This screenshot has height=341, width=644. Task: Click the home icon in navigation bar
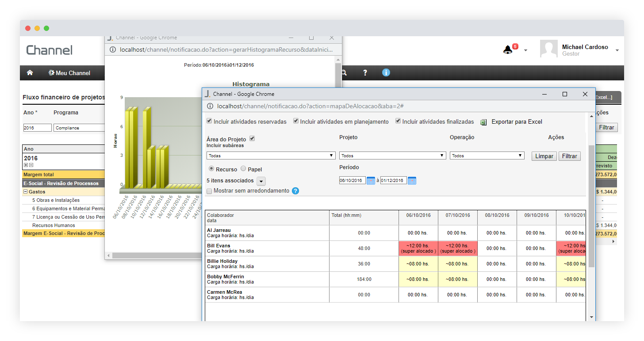[x=30, y=73]
